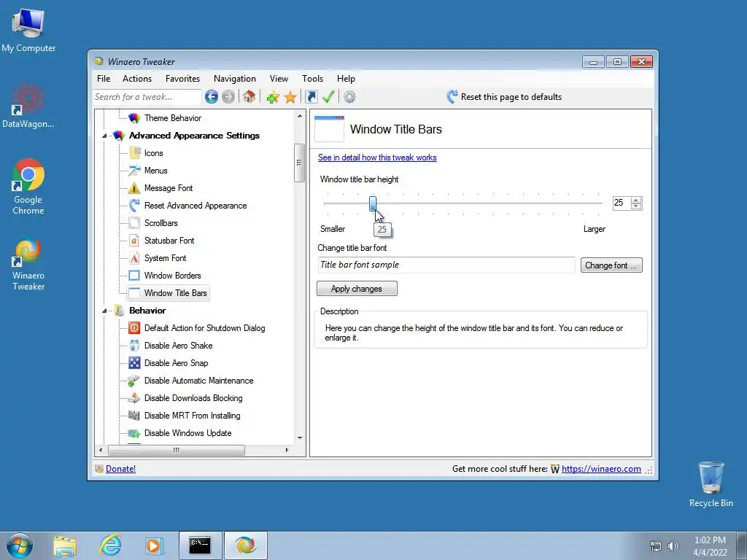Open the Favorites star icon
747x560 pixels.
coord(290,97)
